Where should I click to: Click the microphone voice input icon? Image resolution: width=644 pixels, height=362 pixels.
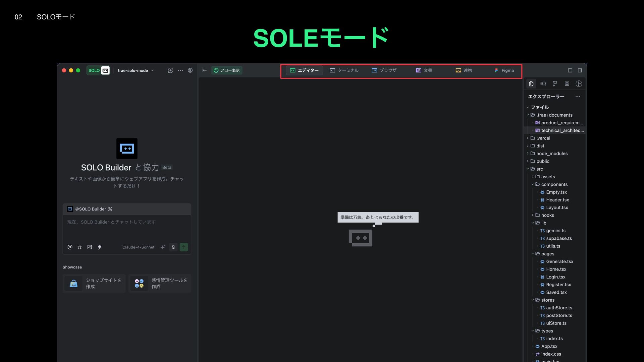pos(173,247)
